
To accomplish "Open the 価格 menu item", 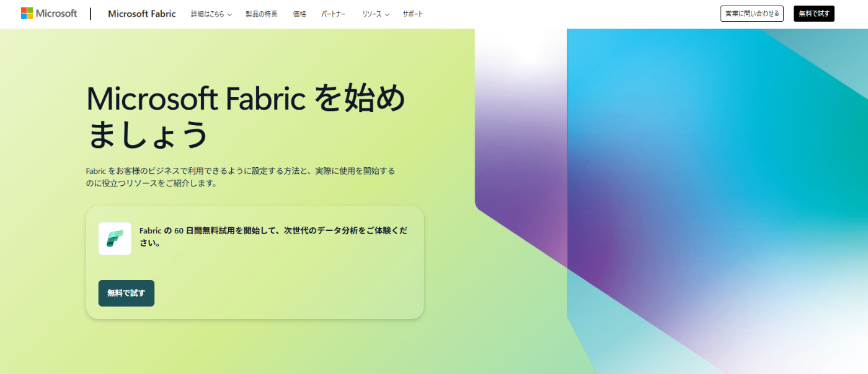I will click(299, 14).
